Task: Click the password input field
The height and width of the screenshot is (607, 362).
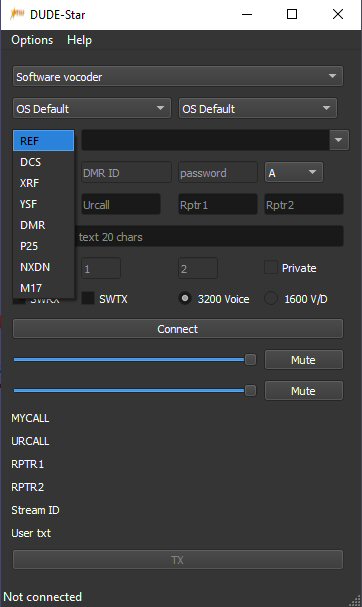Action: pos(218,172)
